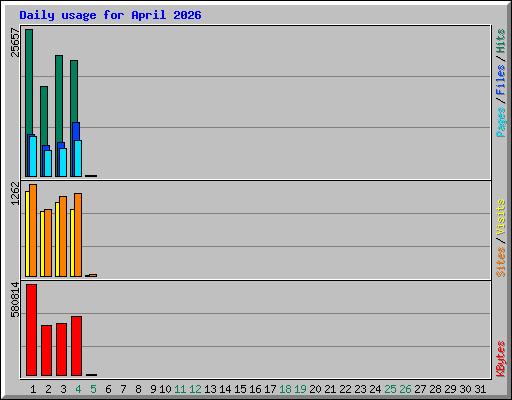Click the orange Sites bar for day 1
The image size is (512, 400).
[x=33, y=230]
